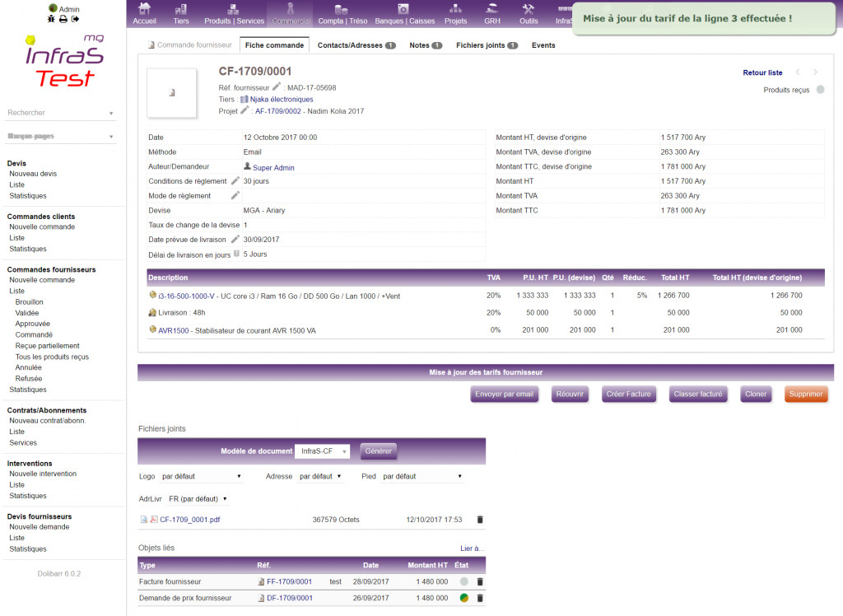Screen dimensions: 843x616
Task: Remove linked FF-1709/0001 using its trash icon
Action: pos(480,581)
